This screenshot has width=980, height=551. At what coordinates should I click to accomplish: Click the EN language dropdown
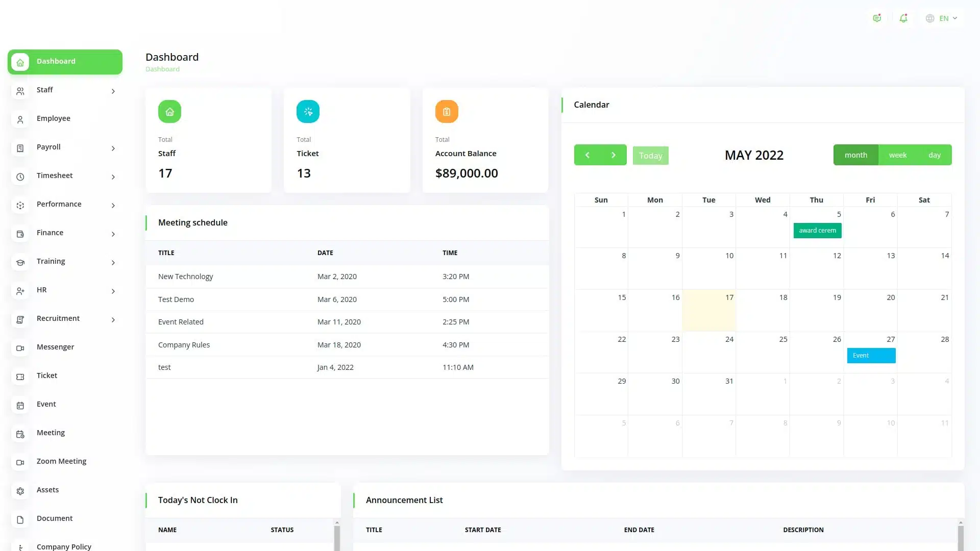pos(943,18)
